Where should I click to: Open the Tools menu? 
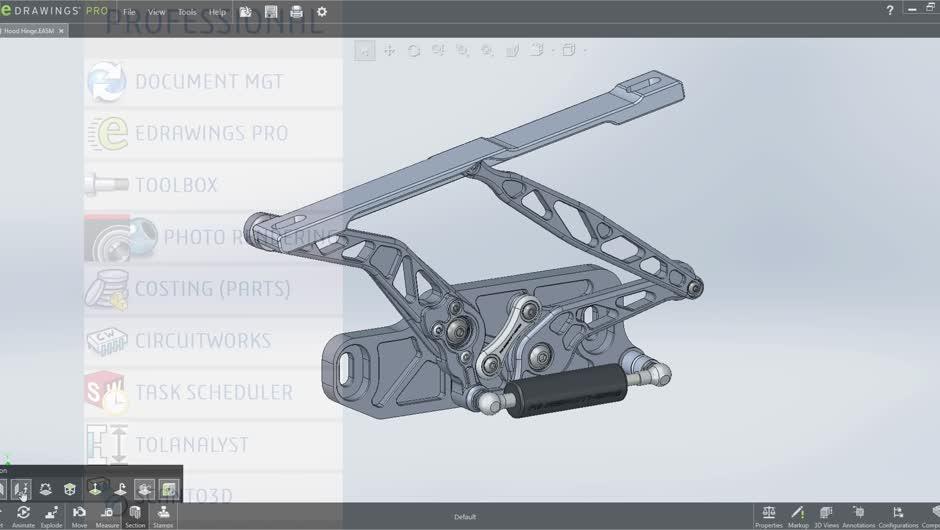187,12
